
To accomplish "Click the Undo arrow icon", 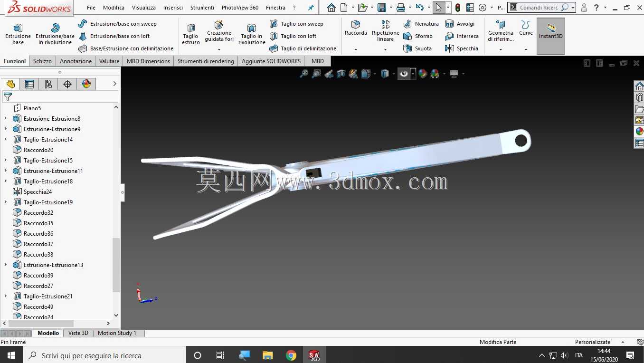I will pyautogui.click(x=419, y=8).
